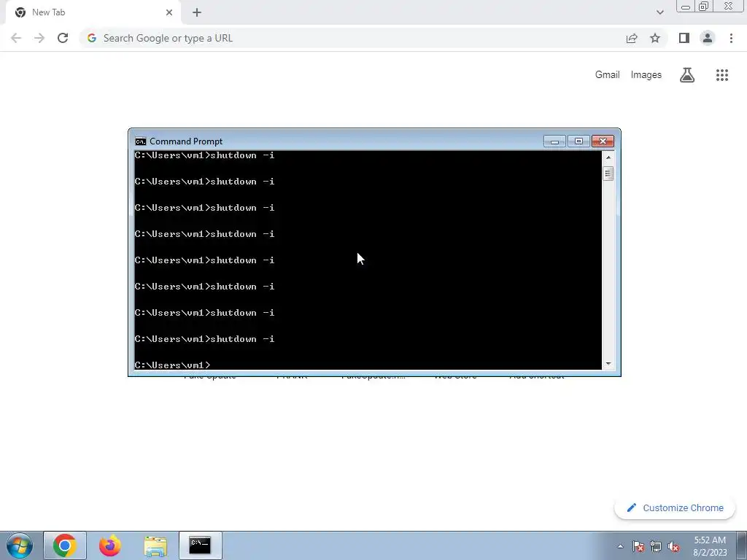This screenshot has width=747, height=560.
Task: Click the muted volume tray icon
Action: pos(673,546)
